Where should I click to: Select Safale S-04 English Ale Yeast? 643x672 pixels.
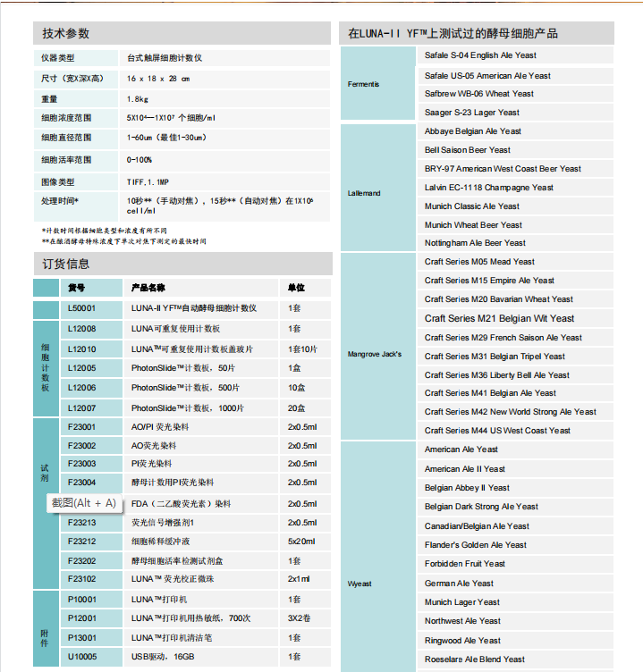tap(480, 55)
